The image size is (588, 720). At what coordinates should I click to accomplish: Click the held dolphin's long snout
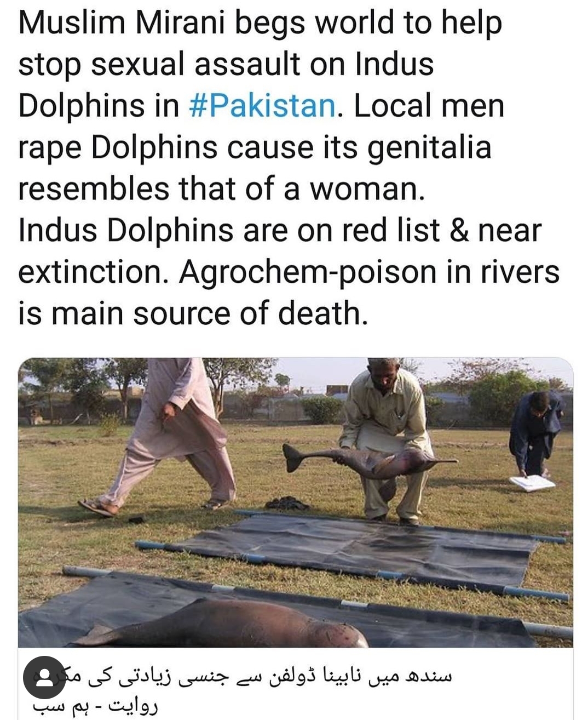coord(445,461)
